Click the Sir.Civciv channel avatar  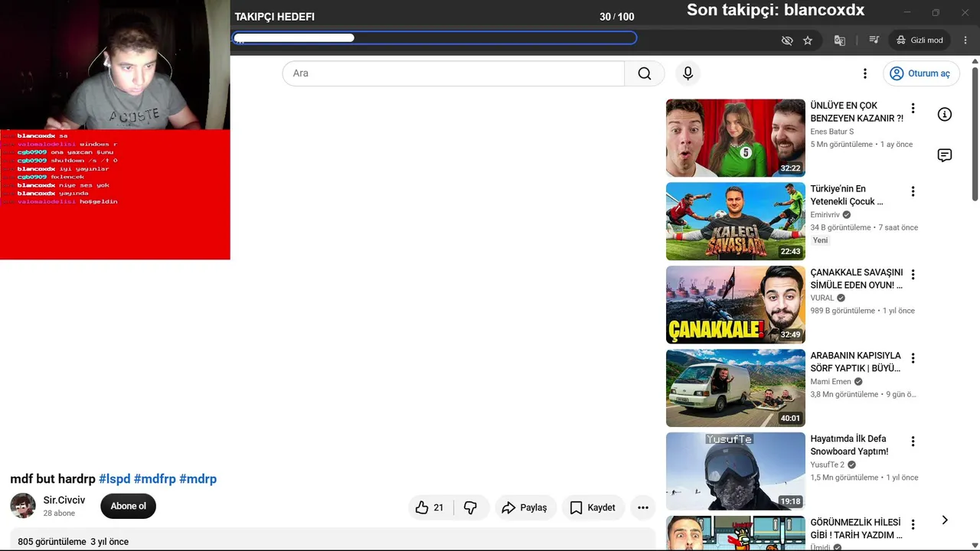tap(23, 506)
